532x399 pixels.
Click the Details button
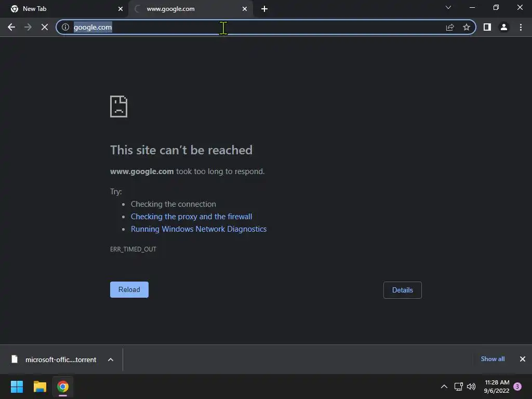403,290
